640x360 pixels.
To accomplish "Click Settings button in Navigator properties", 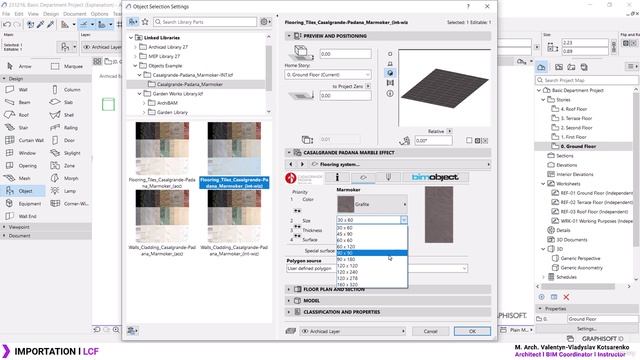I will click(587, 329).
